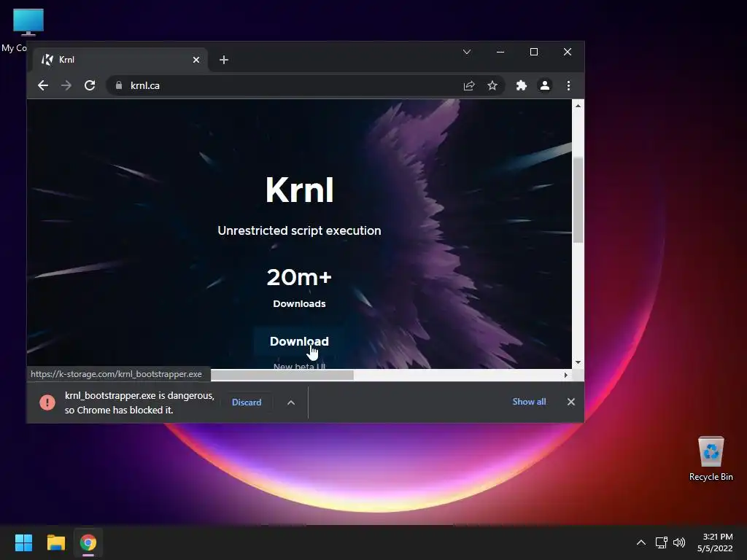The height and width of the screenshot is (560, 747).
Task: Click the '20m+' downloads count
Action: tap(299, 277)
